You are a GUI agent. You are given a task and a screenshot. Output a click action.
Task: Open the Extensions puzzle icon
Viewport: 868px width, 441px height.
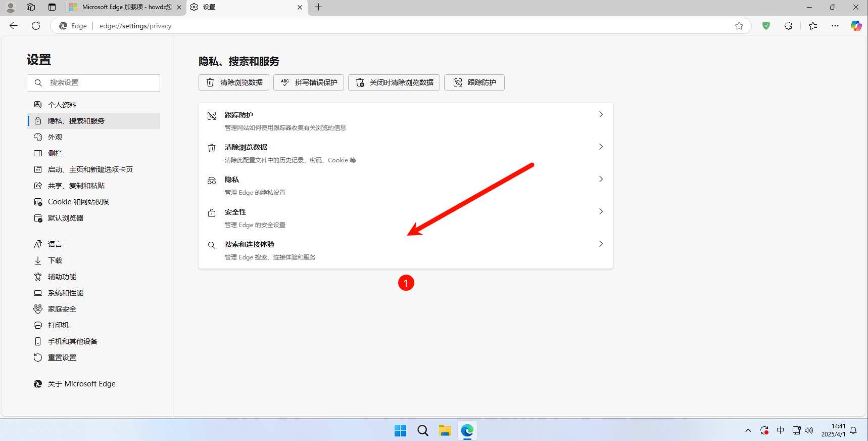(788, 26)
